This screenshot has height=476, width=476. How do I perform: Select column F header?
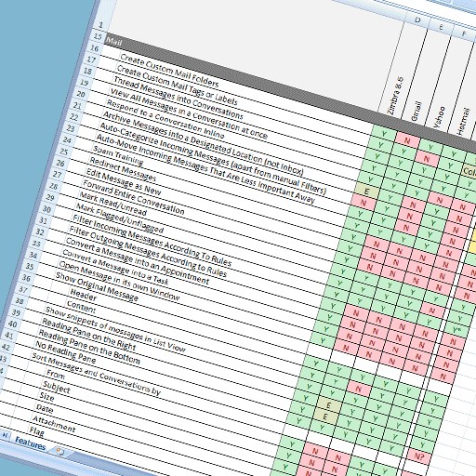tap(464, 33)
